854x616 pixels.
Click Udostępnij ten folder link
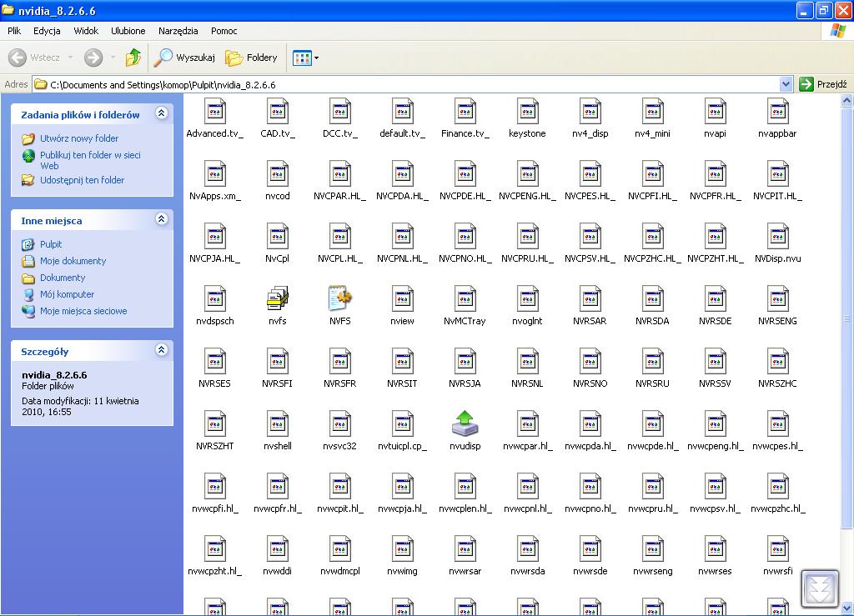coord(82,180)
